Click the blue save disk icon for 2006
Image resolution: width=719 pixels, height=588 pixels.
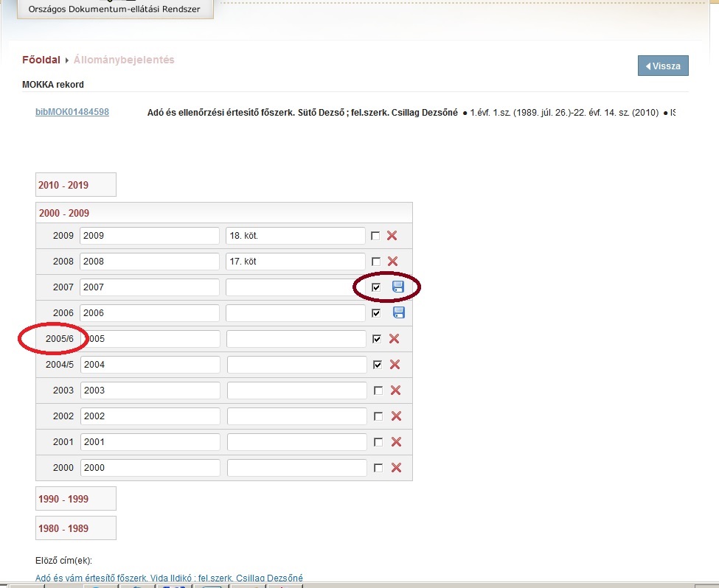pos(398,313)
